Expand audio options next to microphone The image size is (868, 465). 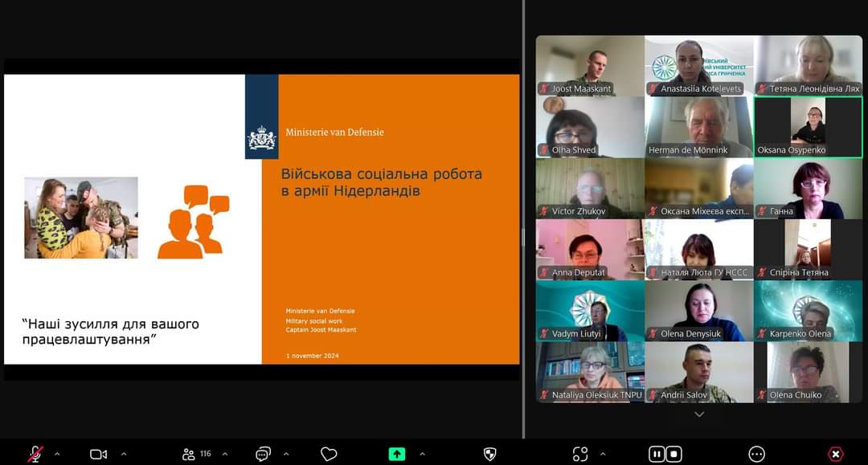tap(57, 454)
